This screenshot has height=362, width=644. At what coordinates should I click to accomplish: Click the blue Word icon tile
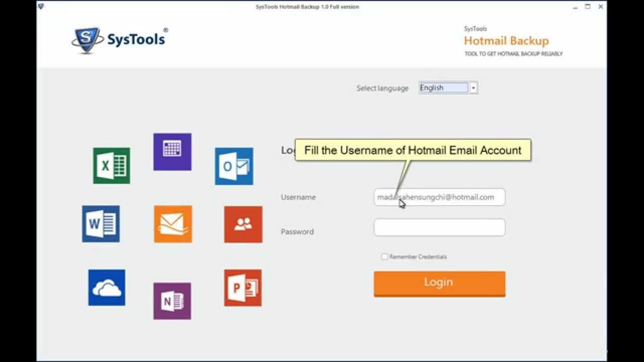coord(101,224)
